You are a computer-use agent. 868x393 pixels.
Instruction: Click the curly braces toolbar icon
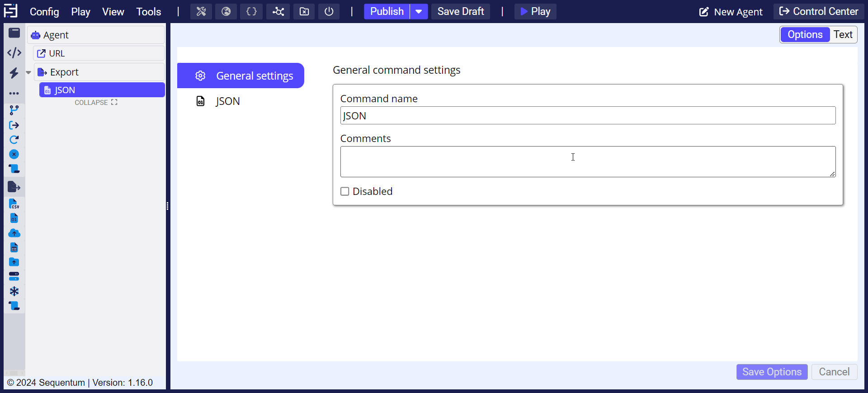251,12
